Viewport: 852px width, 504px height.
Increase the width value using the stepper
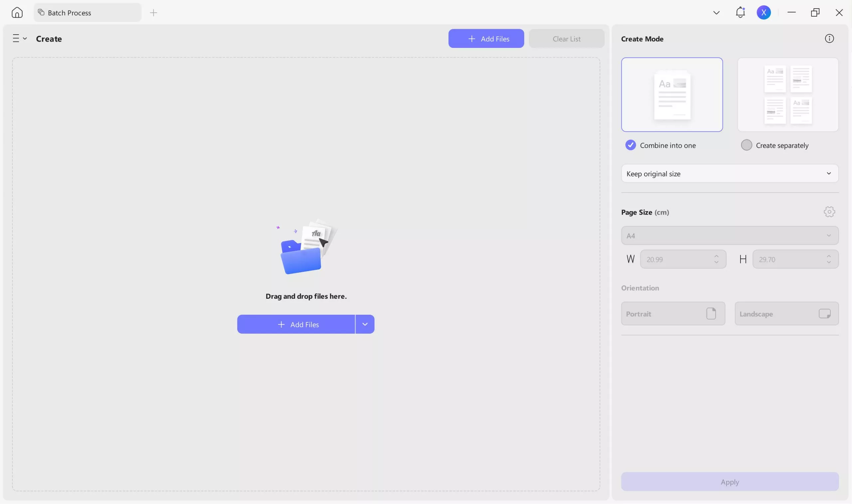[x=716, y=256]
